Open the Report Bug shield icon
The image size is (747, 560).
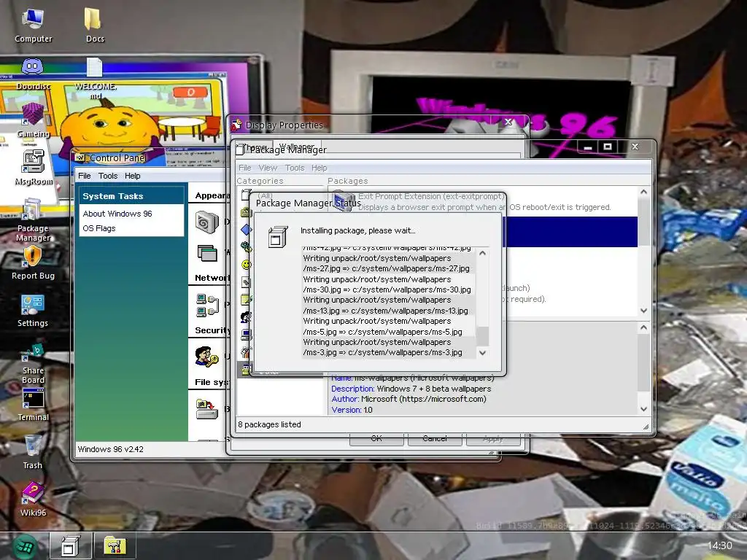[x=33, y=262]
